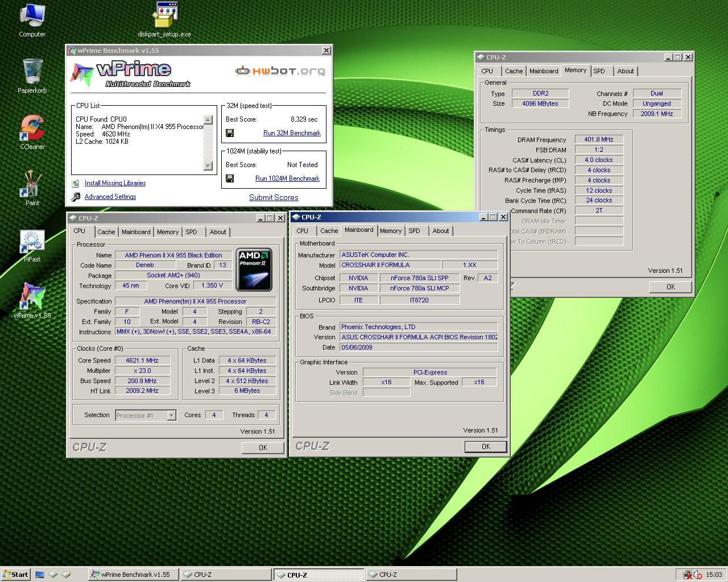Switch to Cache tab in CPU window

point(106,232)
